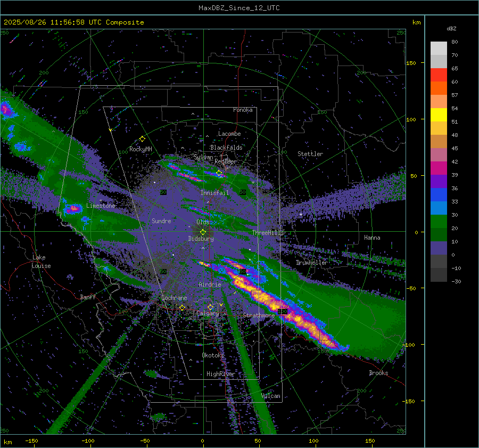Click the Innisfail city label
The image size is (479, 448).
[x=214, y=193]
